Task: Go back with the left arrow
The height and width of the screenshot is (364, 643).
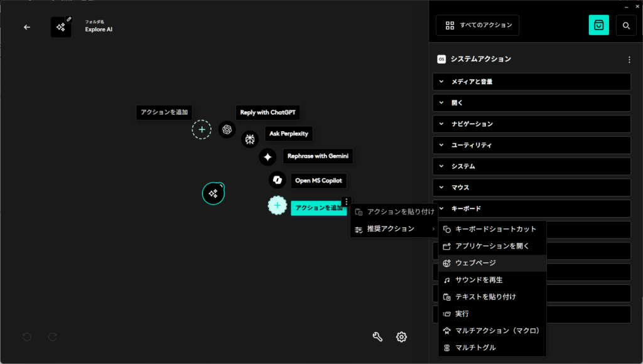Action: [x=27, y=27]
